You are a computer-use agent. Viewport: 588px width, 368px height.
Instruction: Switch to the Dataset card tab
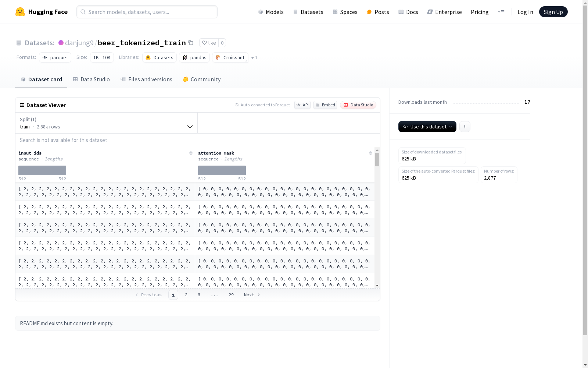41,79
